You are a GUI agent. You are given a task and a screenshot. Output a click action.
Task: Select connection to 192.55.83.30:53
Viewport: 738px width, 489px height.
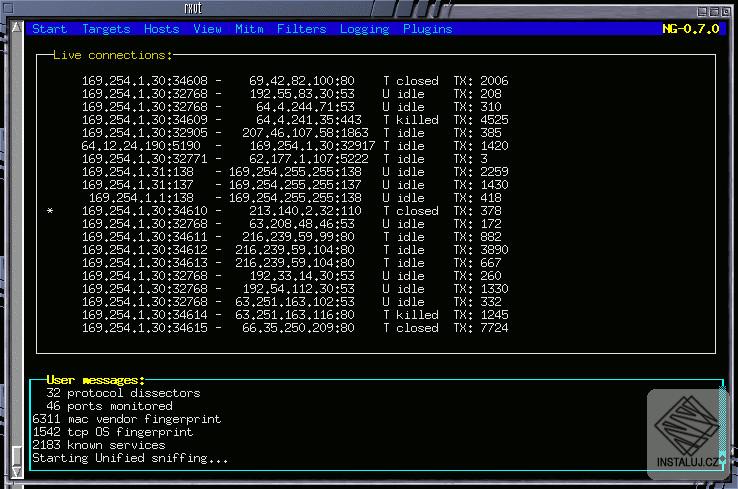292,94
